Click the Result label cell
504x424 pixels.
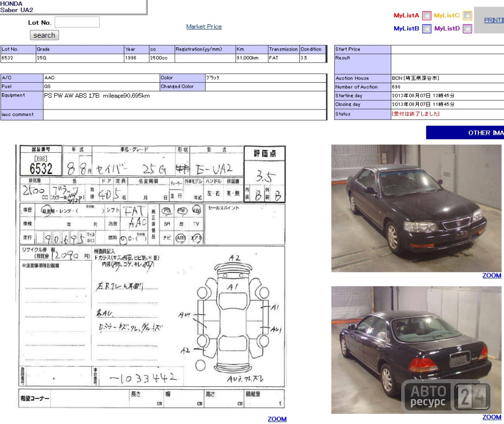pos(362,64)
